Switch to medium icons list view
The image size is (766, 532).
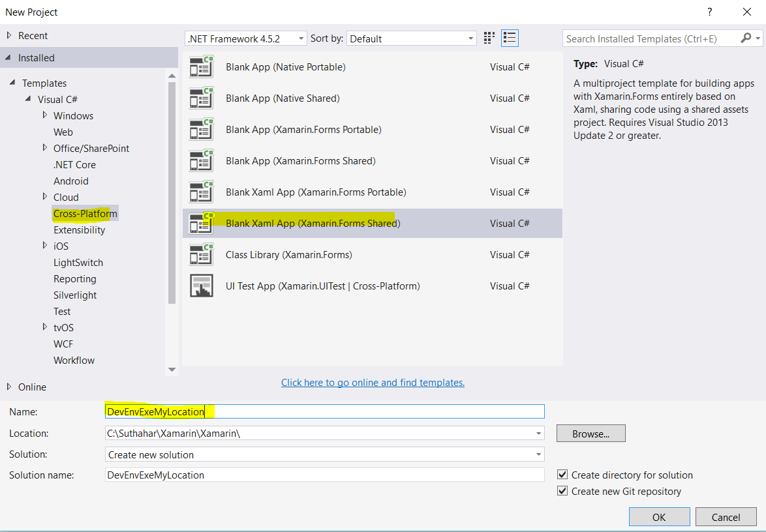coord(510,38)
